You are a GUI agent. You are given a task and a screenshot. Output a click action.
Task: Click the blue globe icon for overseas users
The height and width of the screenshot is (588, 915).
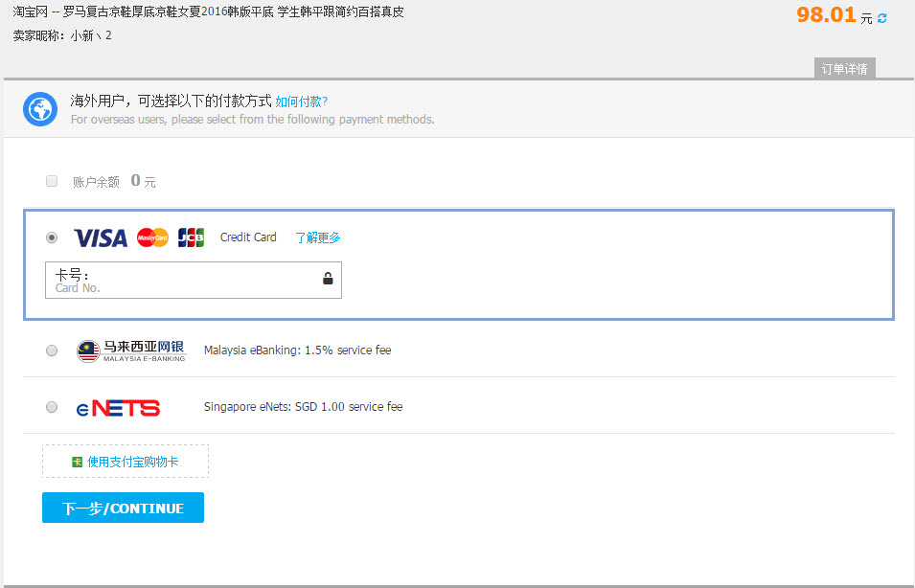pyautogui.click(x=40, y=109)
